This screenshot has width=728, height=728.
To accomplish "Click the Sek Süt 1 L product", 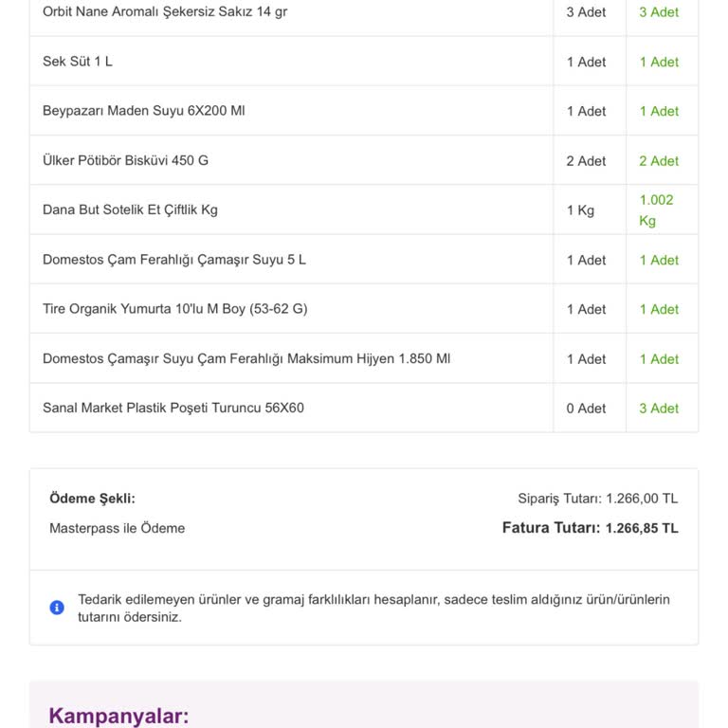I will click(x=78, y=62).
